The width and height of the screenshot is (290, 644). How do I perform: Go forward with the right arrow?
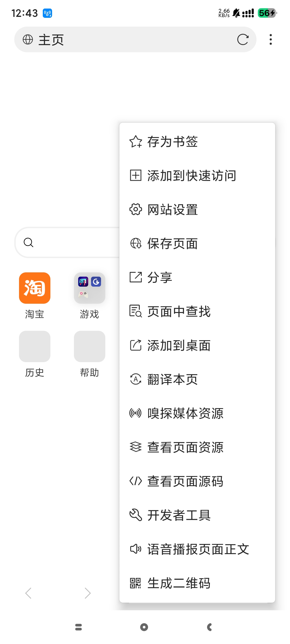point(87,593)
